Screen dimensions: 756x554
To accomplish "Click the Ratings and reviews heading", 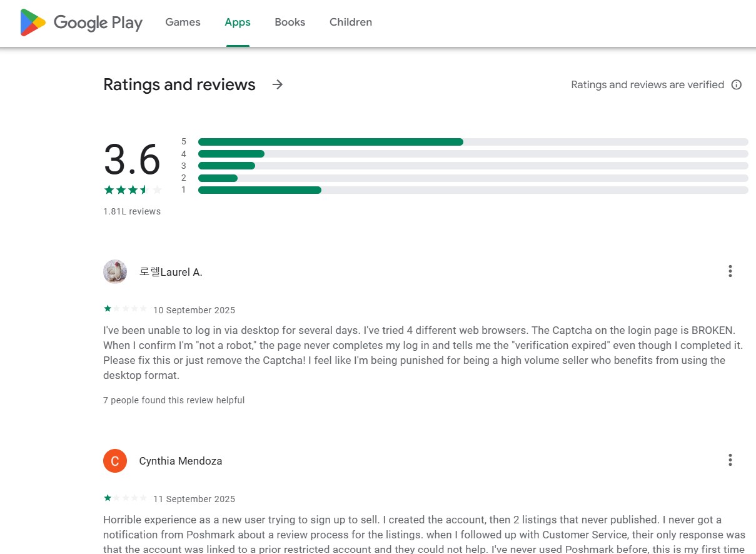I will point(179,84).
